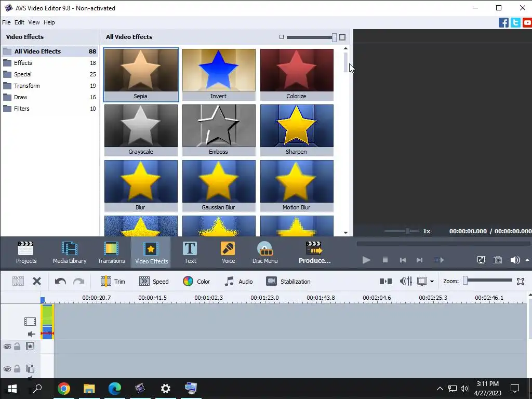Open the Text effects panel
Viewport: 532px width, 399px height.
(x=190, y=252)
